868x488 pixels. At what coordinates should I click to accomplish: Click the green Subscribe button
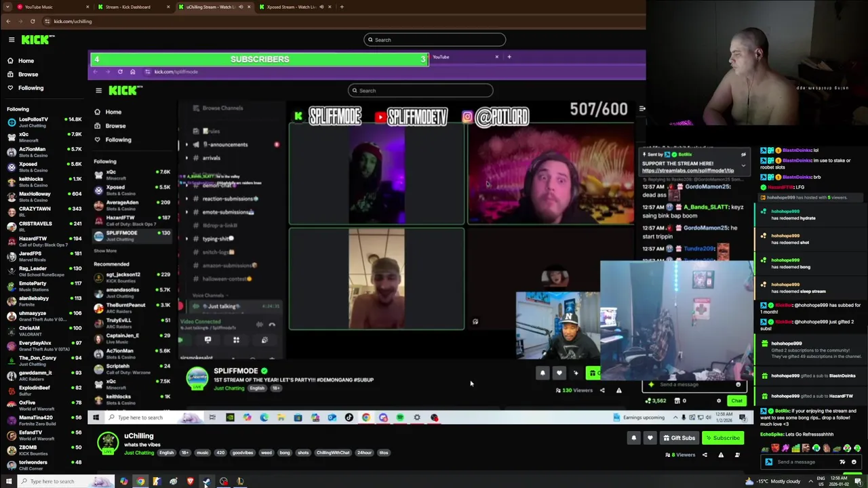pyautogui.click(x=723, y=438)
